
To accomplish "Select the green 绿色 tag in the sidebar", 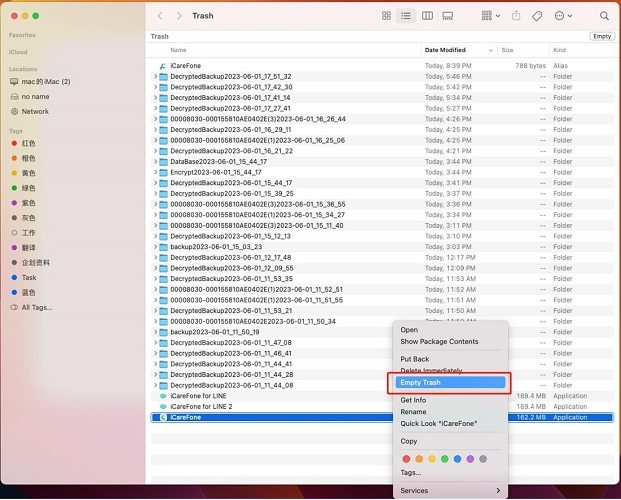I will click(x=23, y=188).
